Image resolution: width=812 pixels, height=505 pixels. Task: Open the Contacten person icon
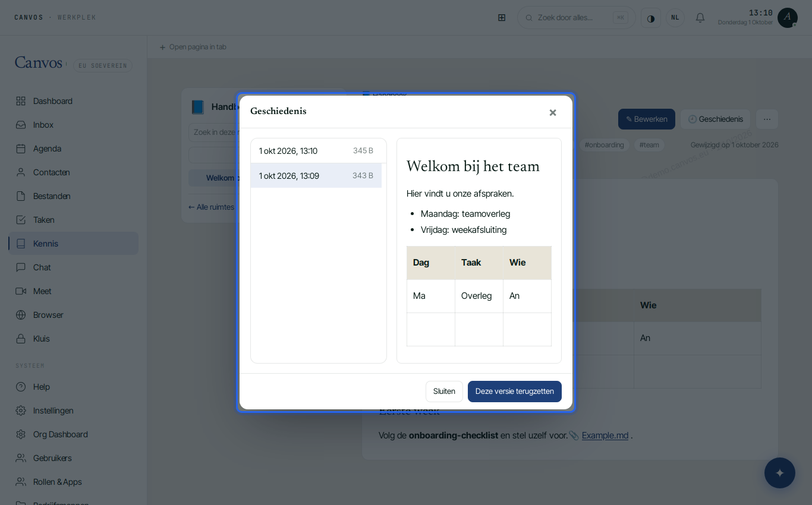tap(21, 172)
